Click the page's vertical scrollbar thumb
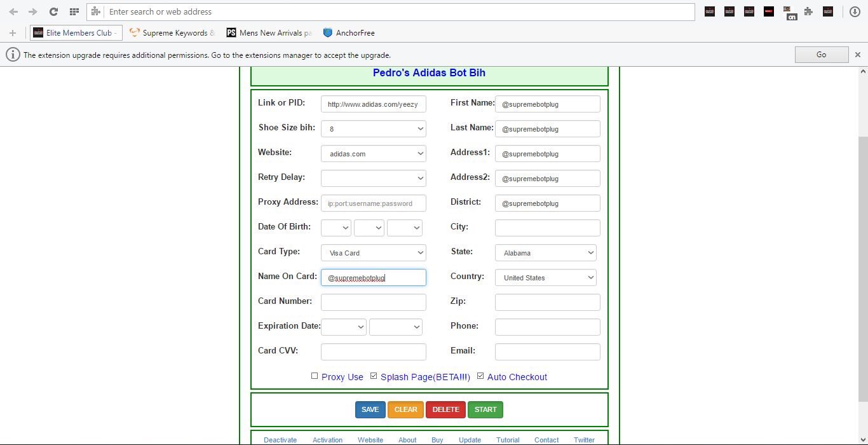 point(863,268)
